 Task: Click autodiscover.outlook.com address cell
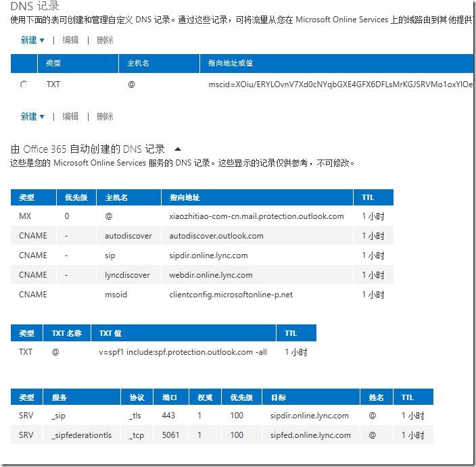pyautogui.click(x=216, y=236)
